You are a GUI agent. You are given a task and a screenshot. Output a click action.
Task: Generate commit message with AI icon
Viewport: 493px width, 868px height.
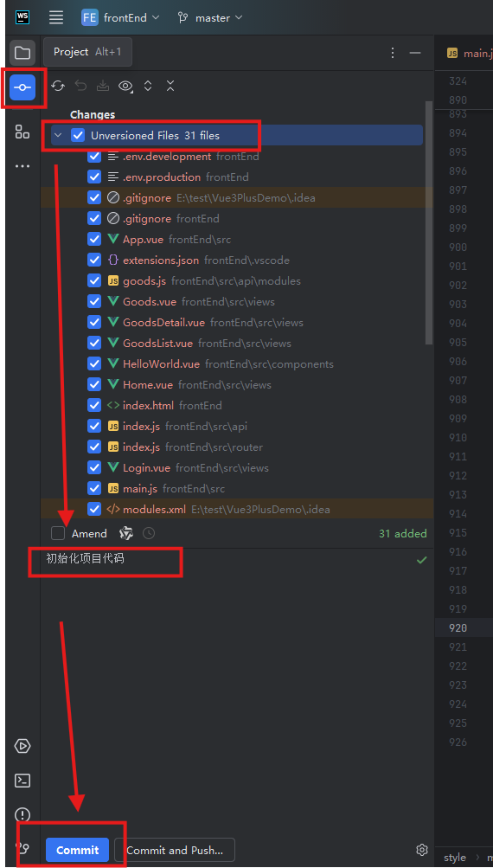[x=126, y=534]
